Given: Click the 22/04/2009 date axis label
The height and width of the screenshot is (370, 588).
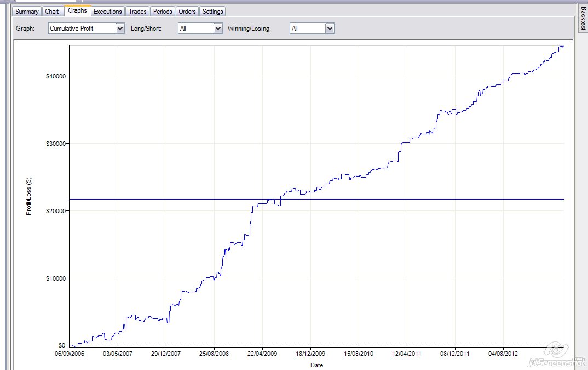Looking at the screenshot, I should pyautogui.click(x=262, y=355).
